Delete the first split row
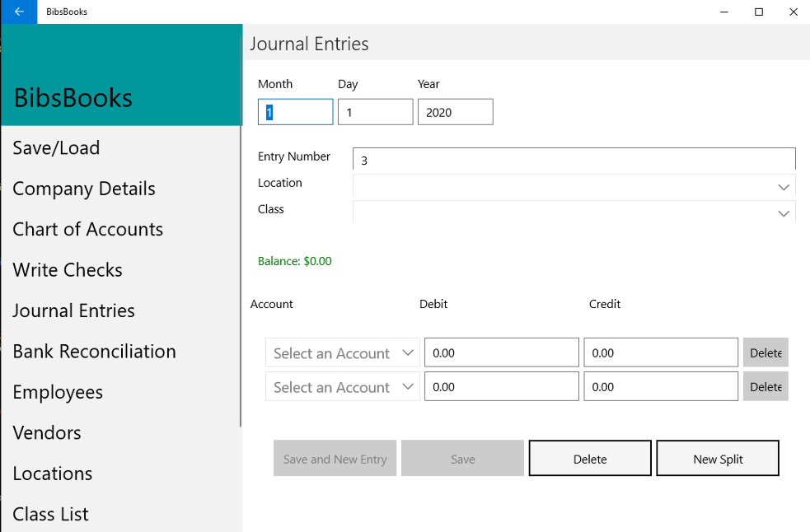 tap(766, 353)
